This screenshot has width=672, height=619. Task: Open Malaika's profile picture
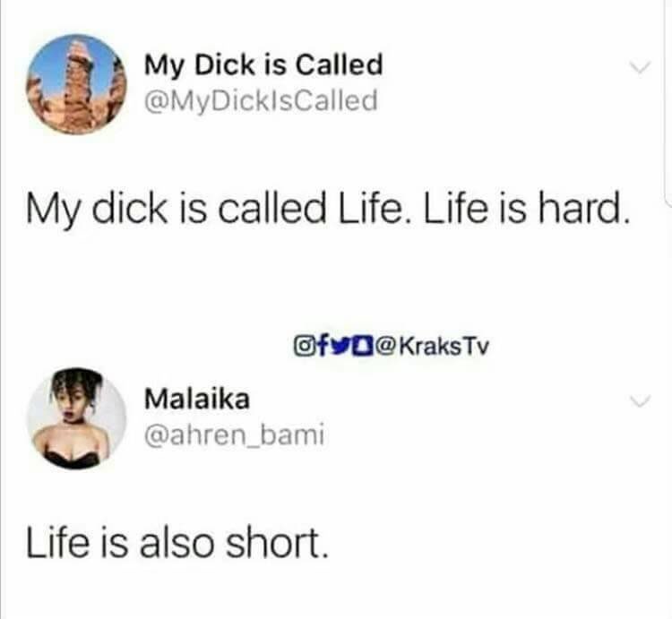pos(77,418)
